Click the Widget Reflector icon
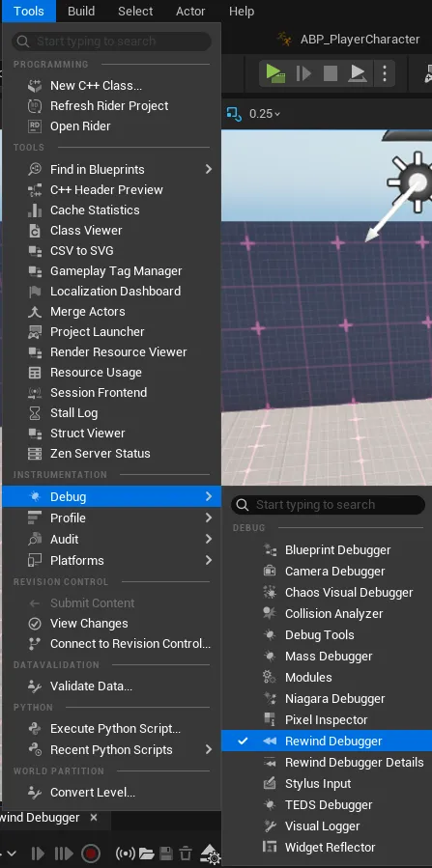 pyautogui.click(x=270, y=847)
